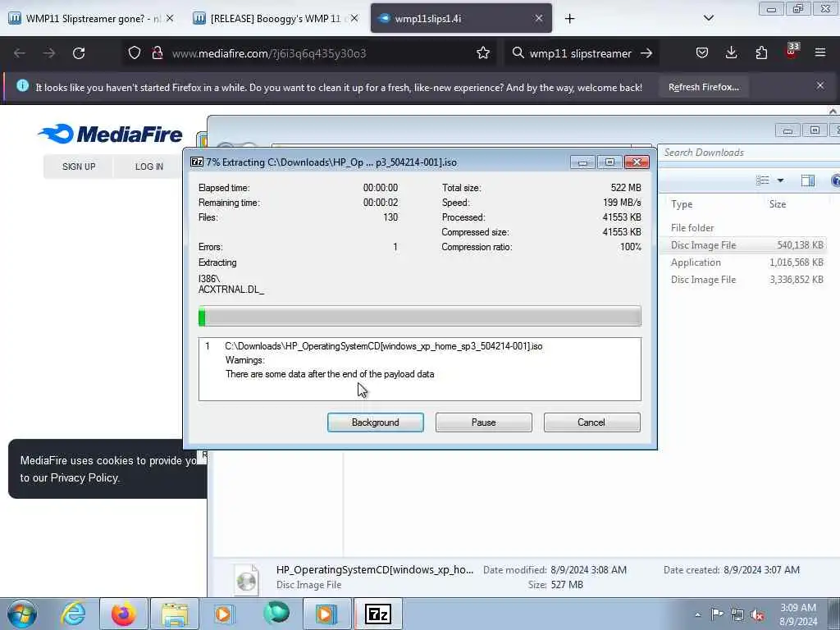Open the Pocket save icon
The height and width of the screenshot is (630, 840).
tap(702, 53)
